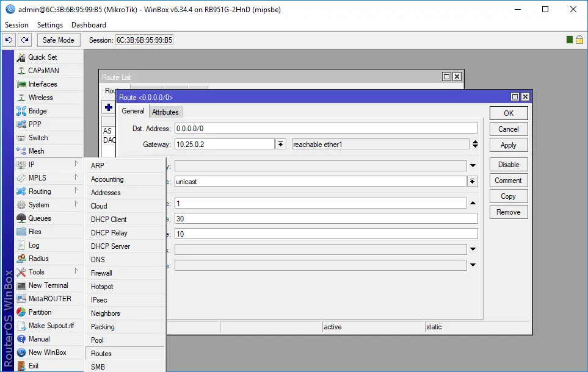The image size is (588, 372).
Task: Click the green status square indicator
Action: [x=569, y=40]
